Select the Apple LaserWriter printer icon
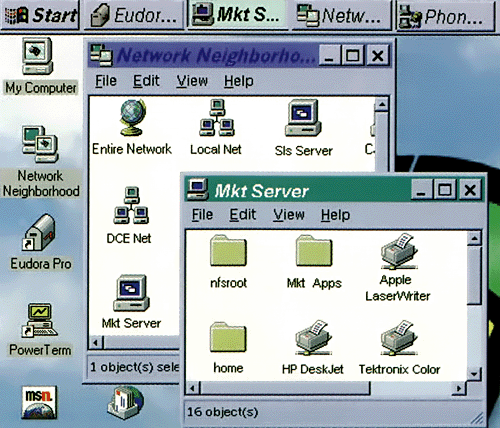The height and width of the screenshot is (428, 500). [399, 251]
